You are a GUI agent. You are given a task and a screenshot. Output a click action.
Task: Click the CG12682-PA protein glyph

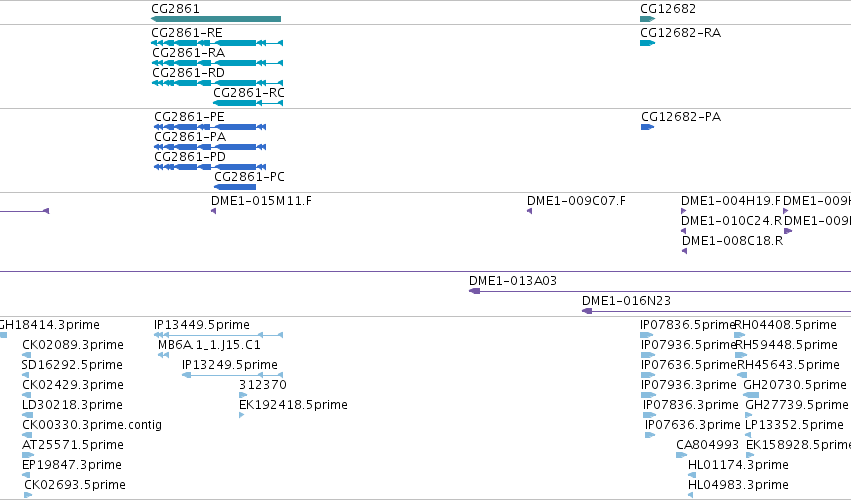pos(647,127)
